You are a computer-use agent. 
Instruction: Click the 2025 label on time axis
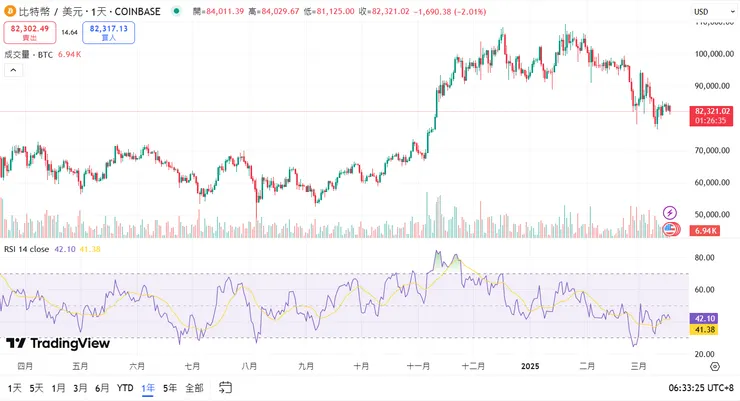click(x=530, y=367)
